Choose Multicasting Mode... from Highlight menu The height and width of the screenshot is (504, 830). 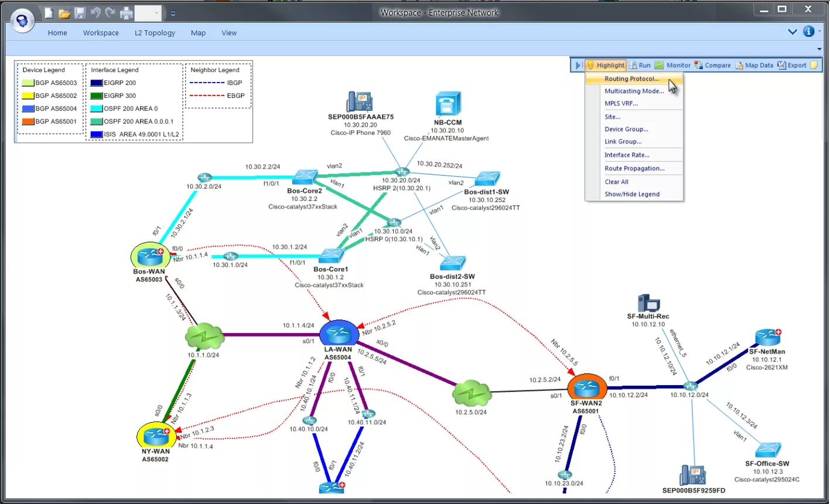pyautogui.click(x=634, y=91)
